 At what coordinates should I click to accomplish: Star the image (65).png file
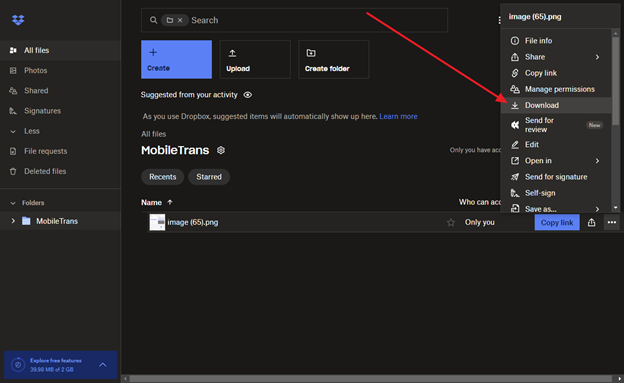tap(450, 223)
